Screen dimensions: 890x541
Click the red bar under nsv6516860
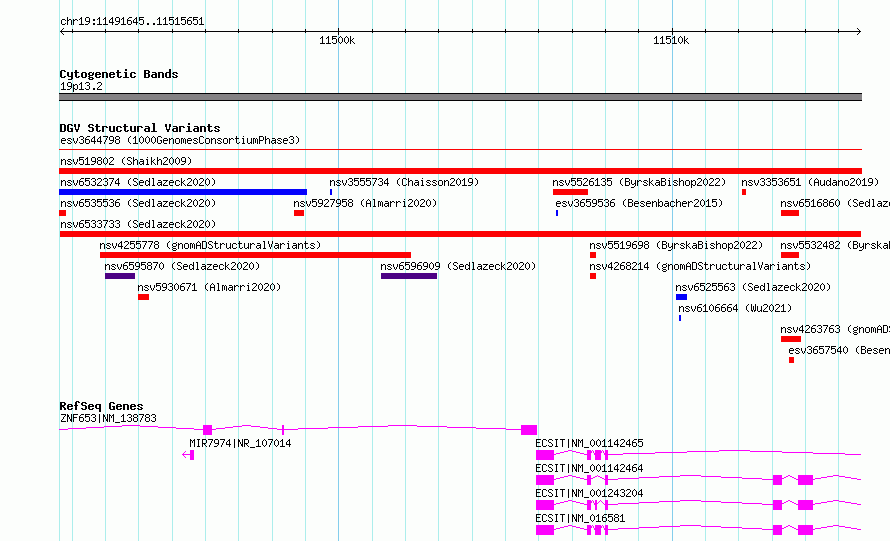(790, 213)
